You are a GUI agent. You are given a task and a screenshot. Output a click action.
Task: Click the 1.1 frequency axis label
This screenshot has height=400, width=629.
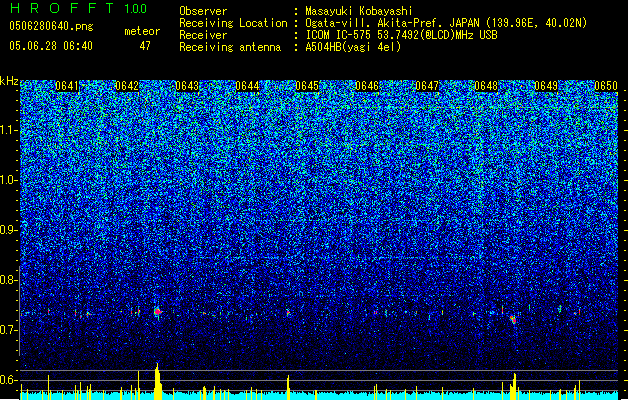pos(9,130)
